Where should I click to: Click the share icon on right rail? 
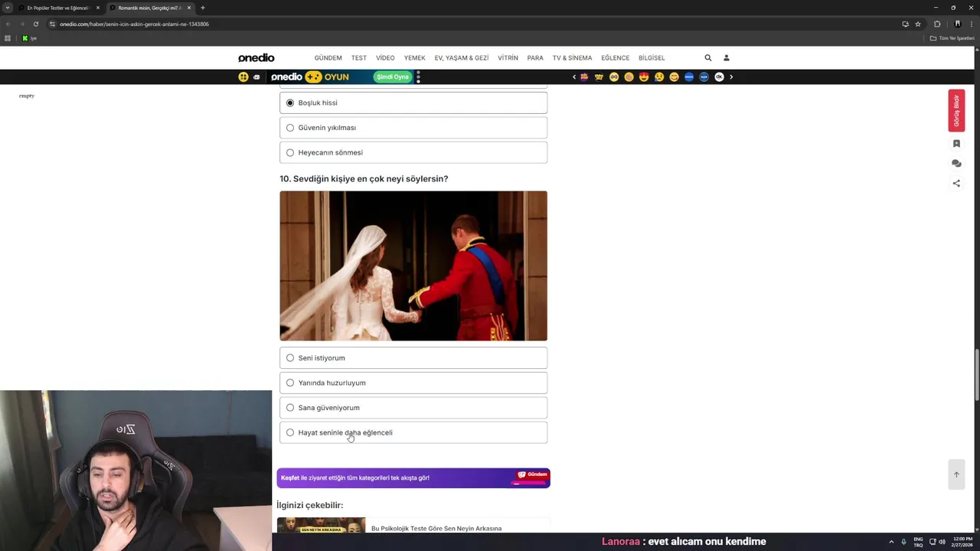pyautogui.click(x=956, y=183)
